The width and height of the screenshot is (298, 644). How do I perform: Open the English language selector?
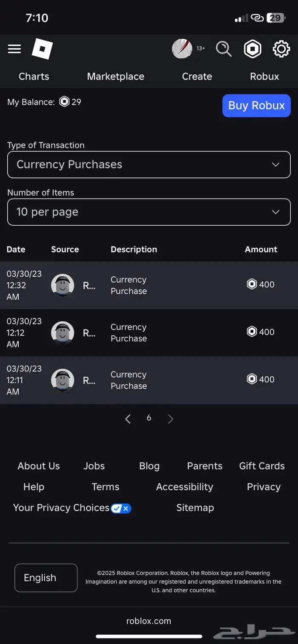coord(46,578)
